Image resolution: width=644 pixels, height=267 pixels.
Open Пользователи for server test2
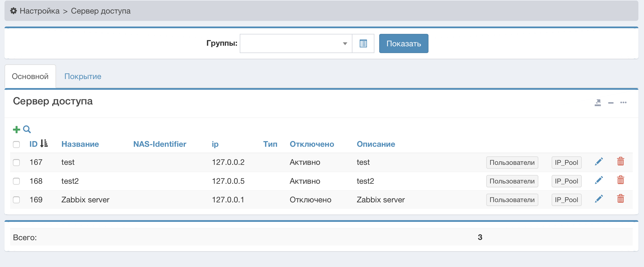tap(512, 181)
